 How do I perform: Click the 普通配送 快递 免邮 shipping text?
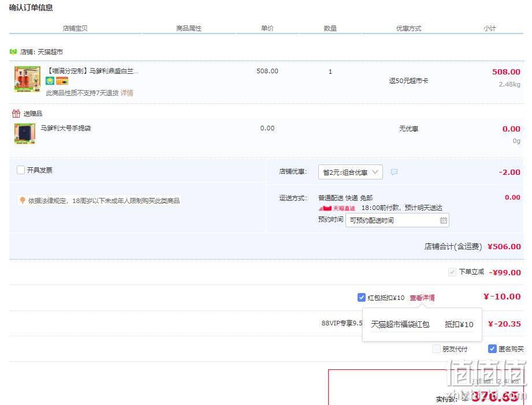point(345,198)
